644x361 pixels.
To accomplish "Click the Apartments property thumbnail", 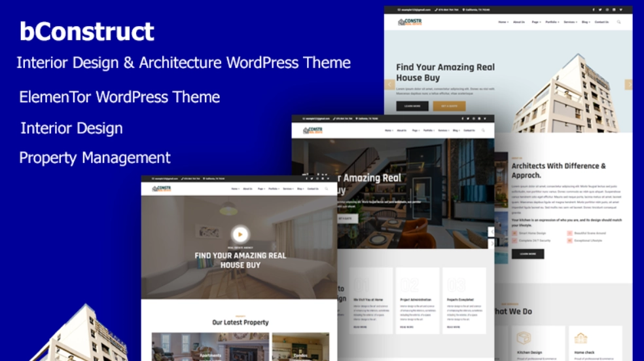I will (x=210, y=347).
